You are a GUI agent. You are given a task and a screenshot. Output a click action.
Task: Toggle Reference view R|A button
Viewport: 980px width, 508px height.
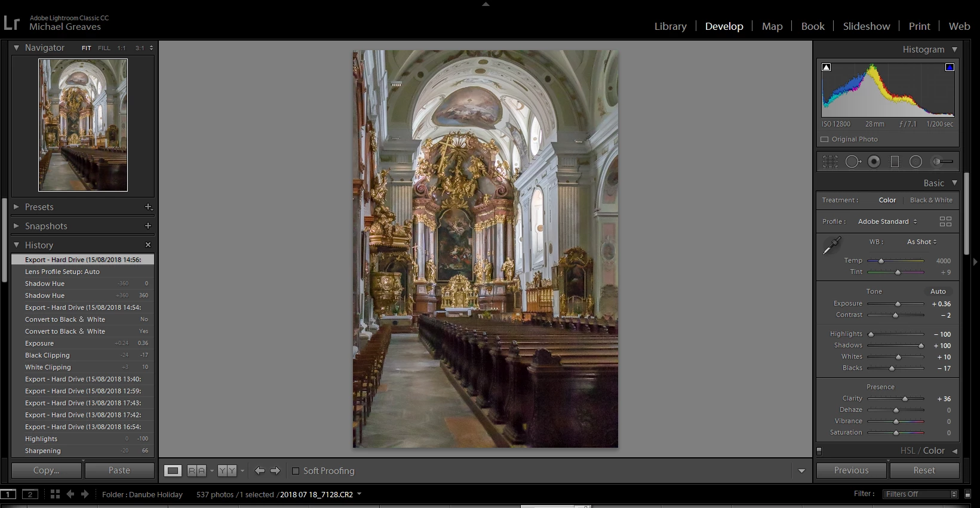196,470
